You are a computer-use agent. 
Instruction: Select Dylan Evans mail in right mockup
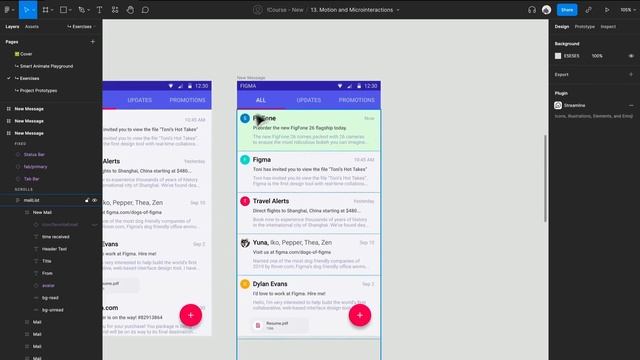[309, 306]
